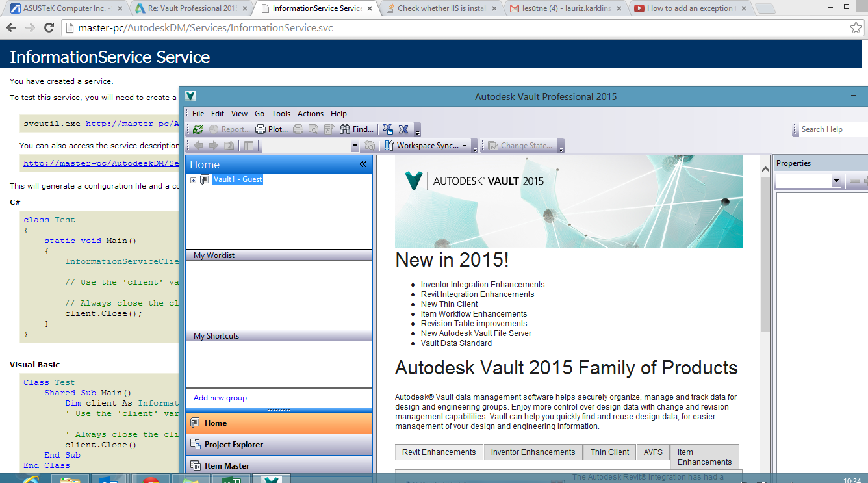Screen dimensions: 868x483
Task: Click the scroll up arrow of welcome page
Action: coord(765,170)
